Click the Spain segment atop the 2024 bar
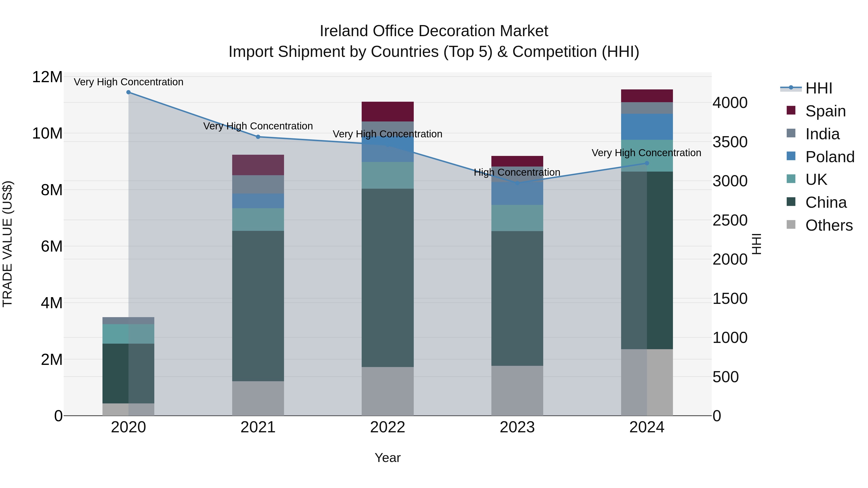 [647, 96]
